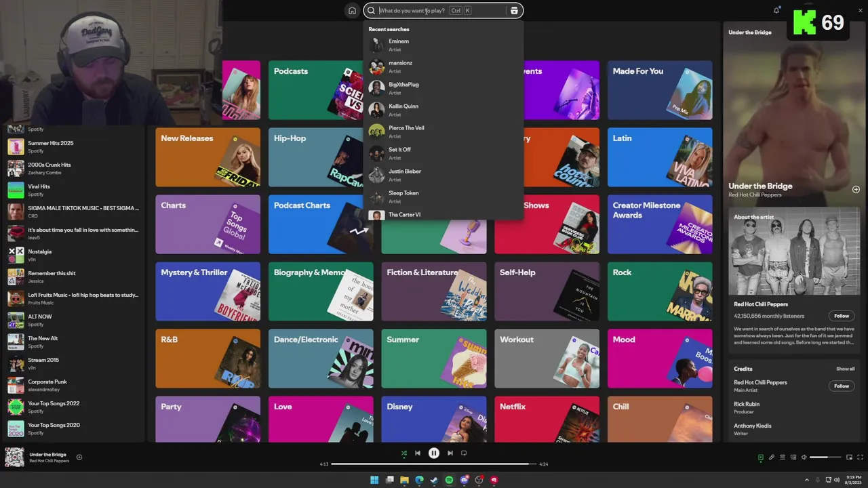This screenshot has width=868, height=488.
Task: Choose BigXthaPlug in recent searches
Action: [443, 88]
